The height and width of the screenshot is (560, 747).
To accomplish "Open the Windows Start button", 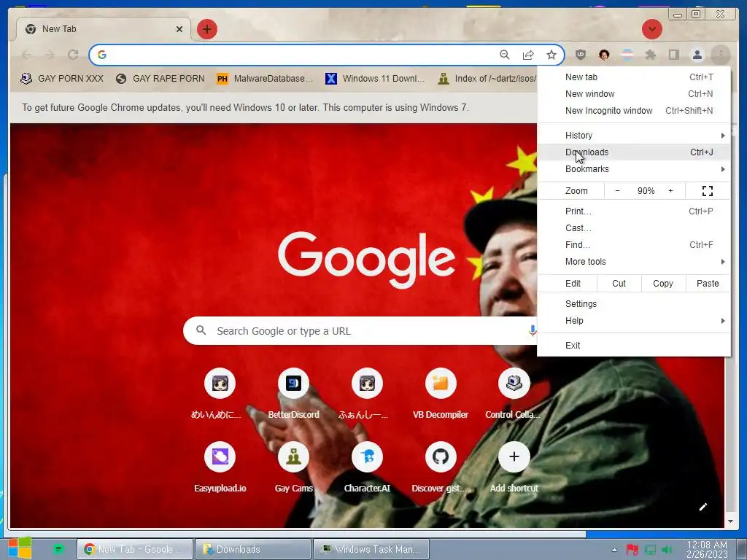I will click(x=20, y=548).
